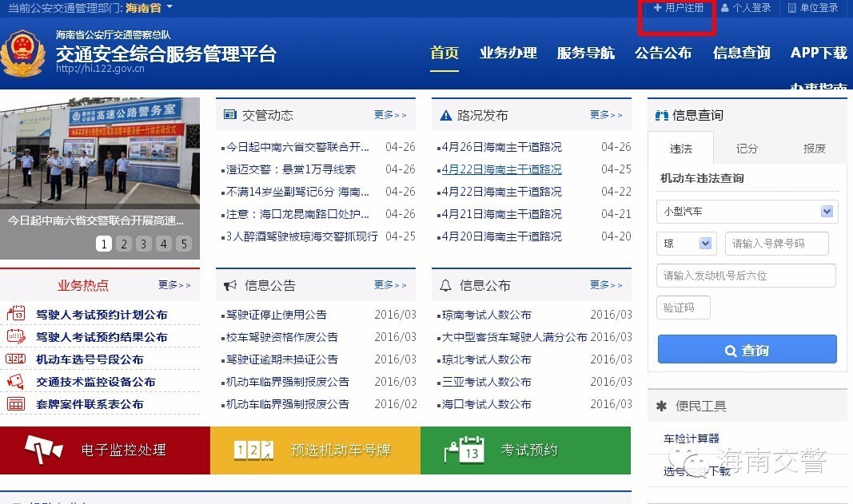Click the 路况发布 warning triangle icon

pos(445,114)
